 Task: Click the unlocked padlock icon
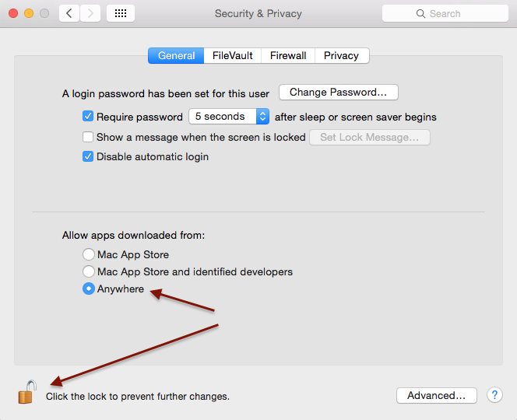tap(27, 392)
